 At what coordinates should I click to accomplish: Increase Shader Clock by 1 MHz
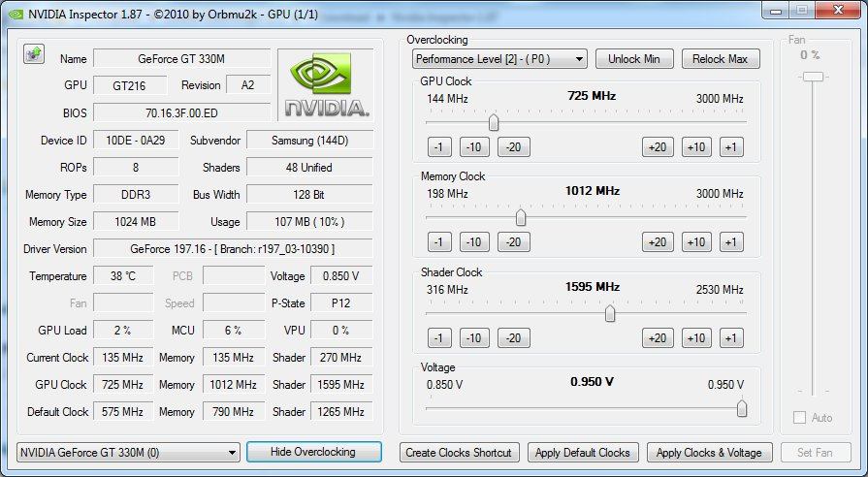click(x=731, y=338)
